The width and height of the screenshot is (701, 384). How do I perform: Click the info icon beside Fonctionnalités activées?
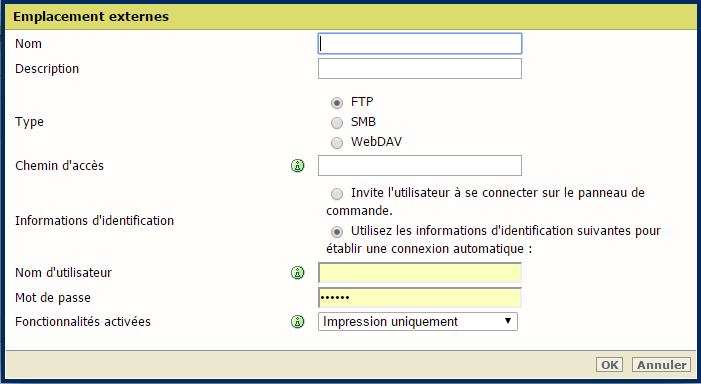[x=297, y=321]
